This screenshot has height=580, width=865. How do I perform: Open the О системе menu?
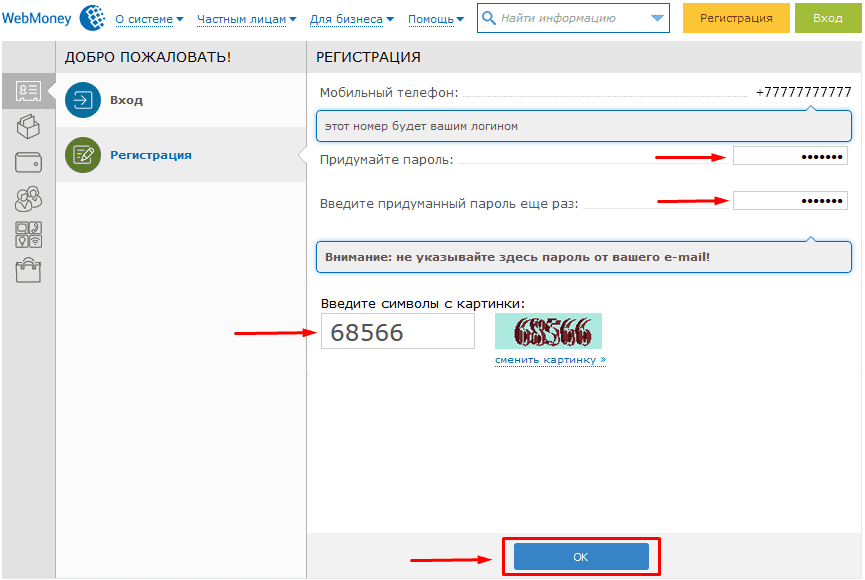click(149, 19)
